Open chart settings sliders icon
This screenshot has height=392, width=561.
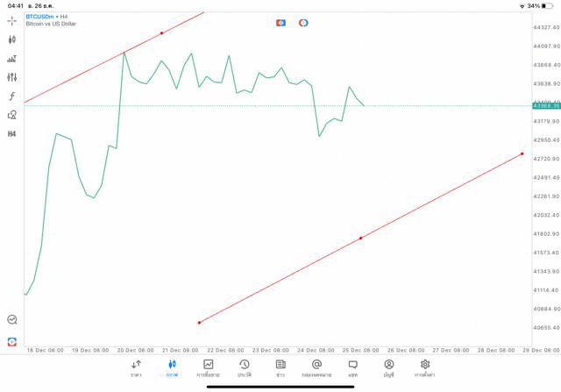[12, 77]
